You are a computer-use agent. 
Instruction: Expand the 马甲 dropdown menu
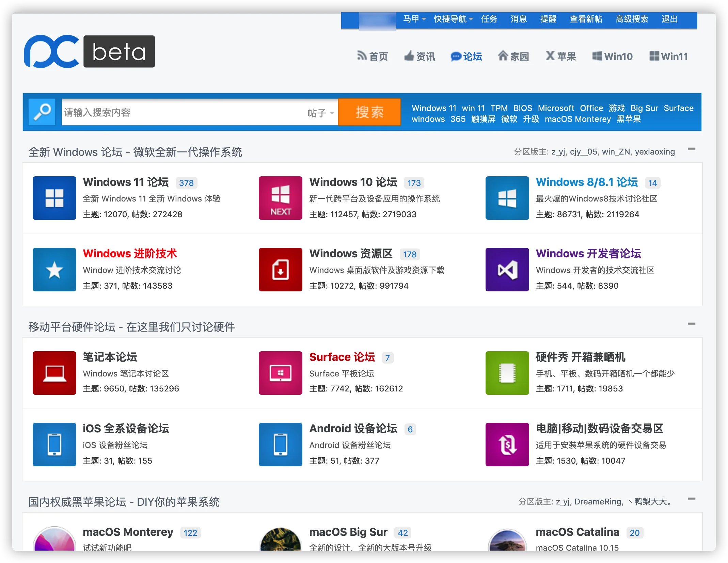point(414,19)
